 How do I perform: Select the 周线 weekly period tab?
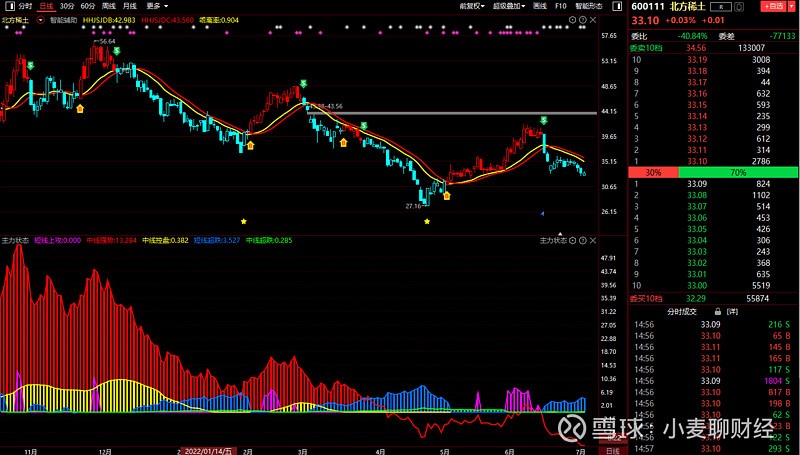pos(108,6)
